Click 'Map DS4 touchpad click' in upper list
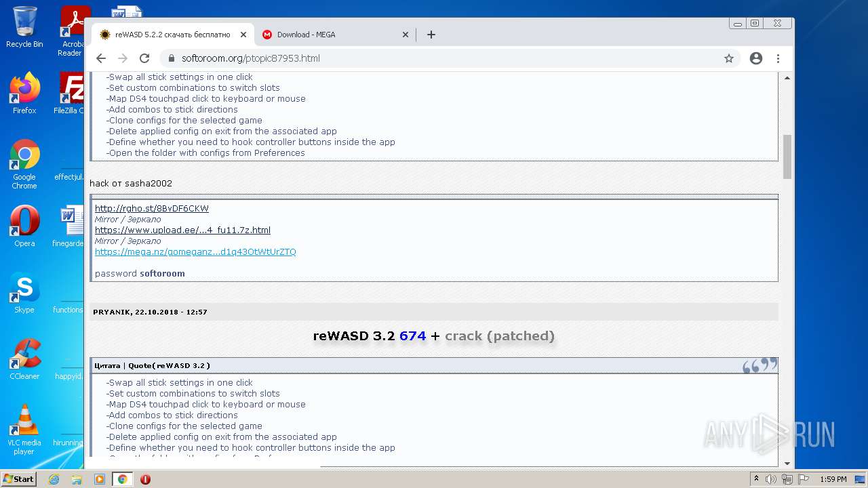 click(x=206, y=98)
